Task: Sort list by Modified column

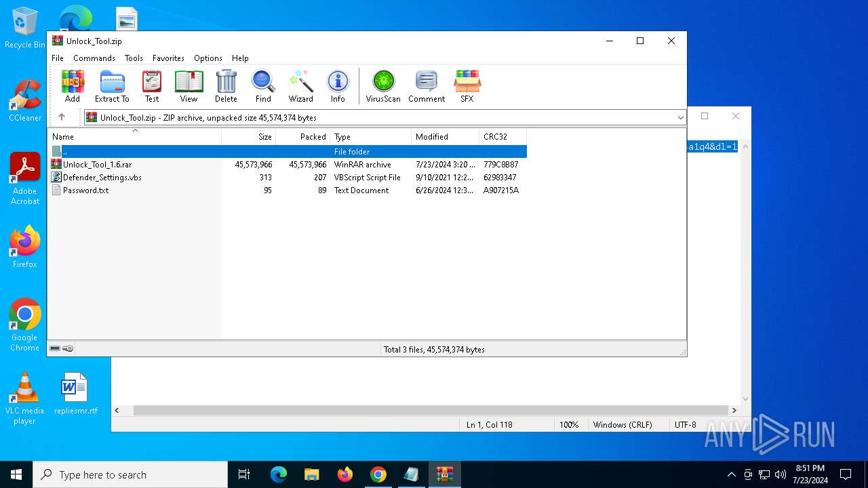Action: click(x=446, y=137)
